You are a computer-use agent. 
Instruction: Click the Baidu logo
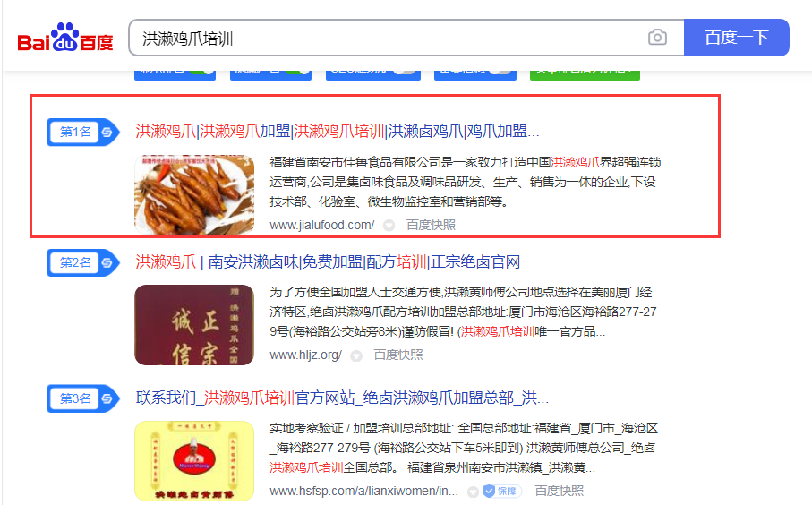click(x=65, y=39)
